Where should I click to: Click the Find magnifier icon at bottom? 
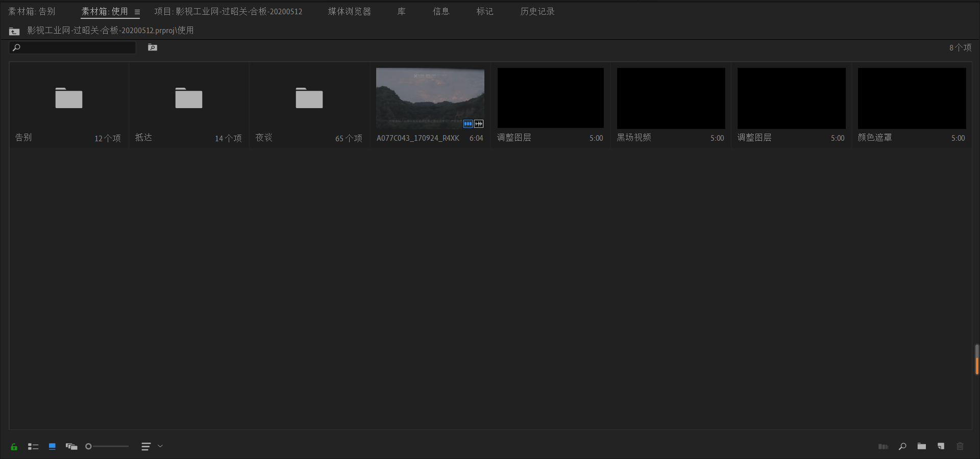902,447
